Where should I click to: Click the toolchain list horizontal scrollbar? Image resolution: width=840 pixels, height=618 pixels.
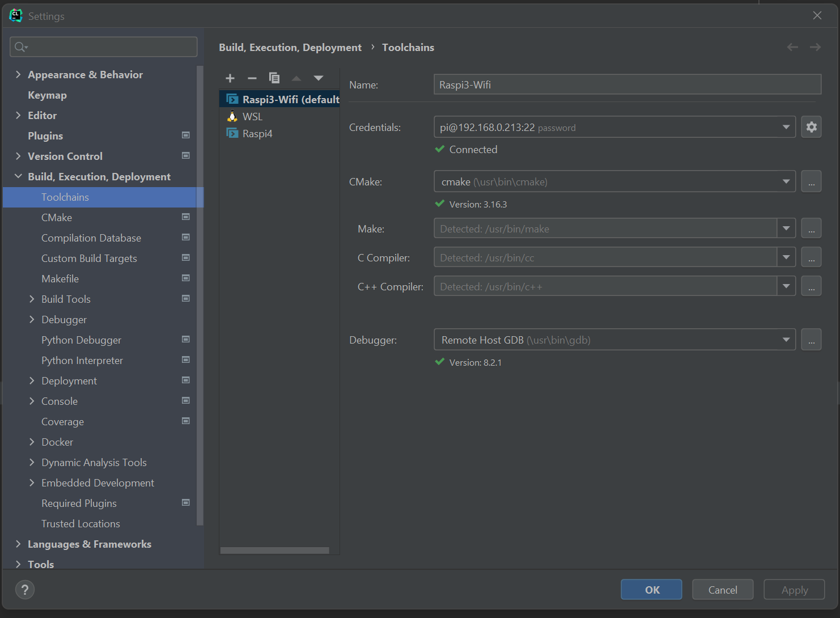(275, 551)
